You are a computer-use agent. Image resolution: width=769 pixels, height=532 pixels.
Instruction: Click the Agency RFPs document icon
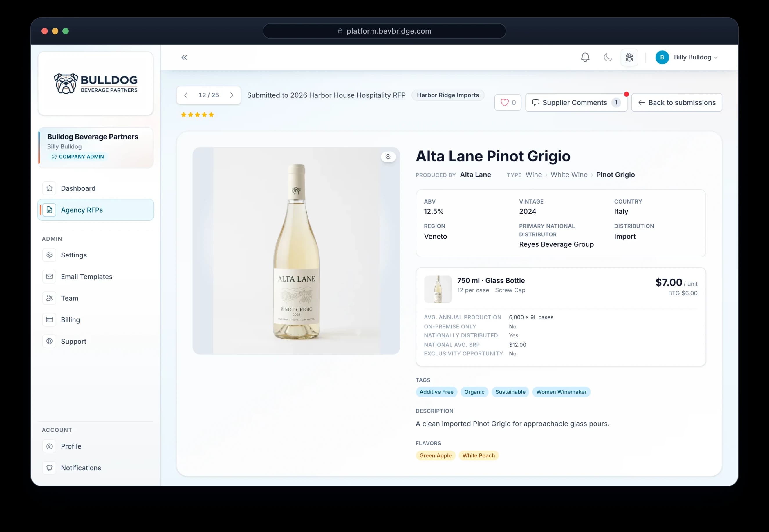tap(49, 210)
